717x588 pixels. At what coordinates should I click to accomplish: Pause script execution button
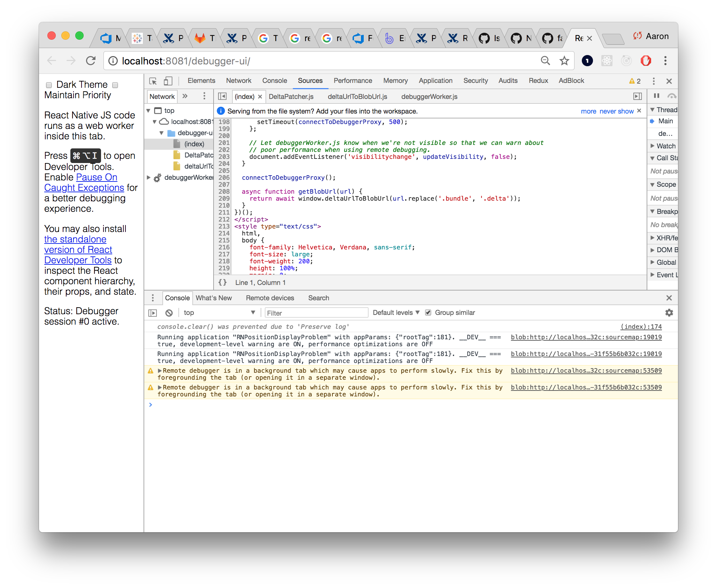point(656,96)
